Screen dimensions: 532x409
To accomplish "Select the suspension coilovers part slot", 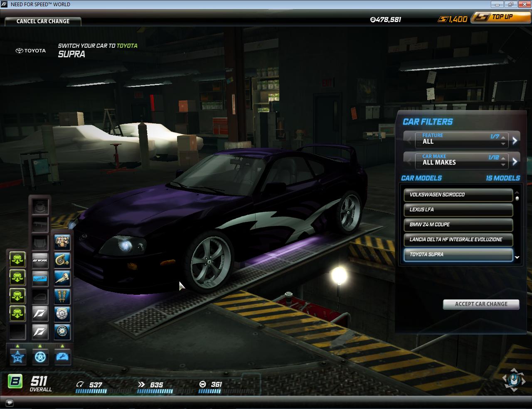I will click(x=62, y=296).
